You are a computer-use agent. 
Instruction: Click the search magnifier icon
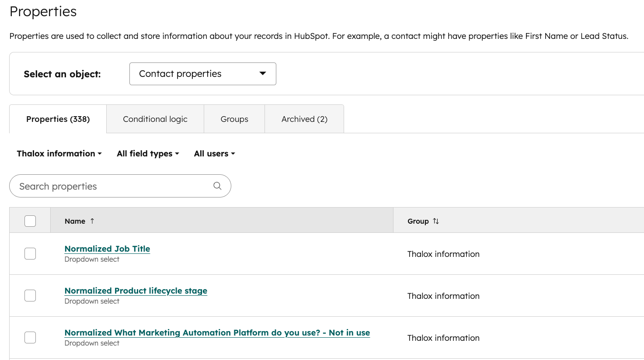tap(217, 186)
